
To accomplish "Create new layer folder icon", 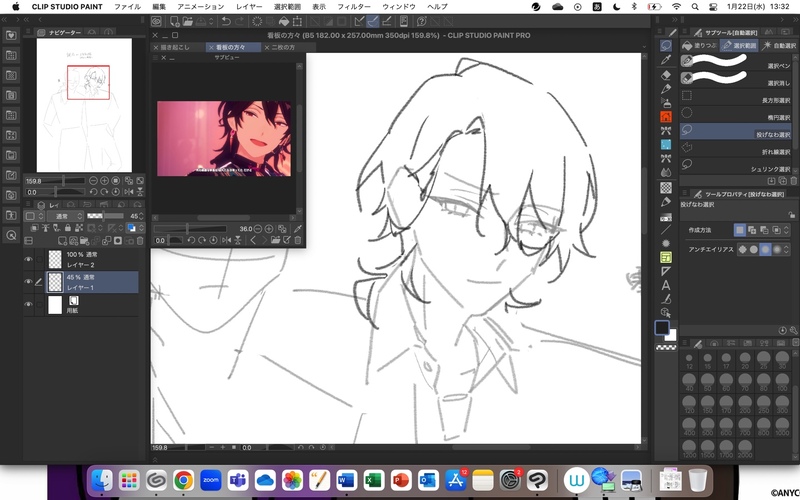I will coord(85,240).
